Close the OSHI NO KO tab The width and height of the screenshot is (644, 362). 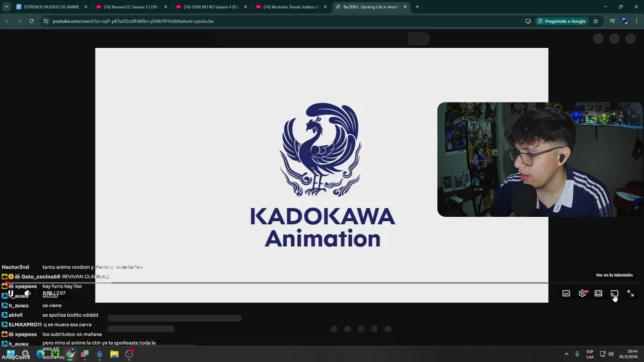tap(246, 7)
